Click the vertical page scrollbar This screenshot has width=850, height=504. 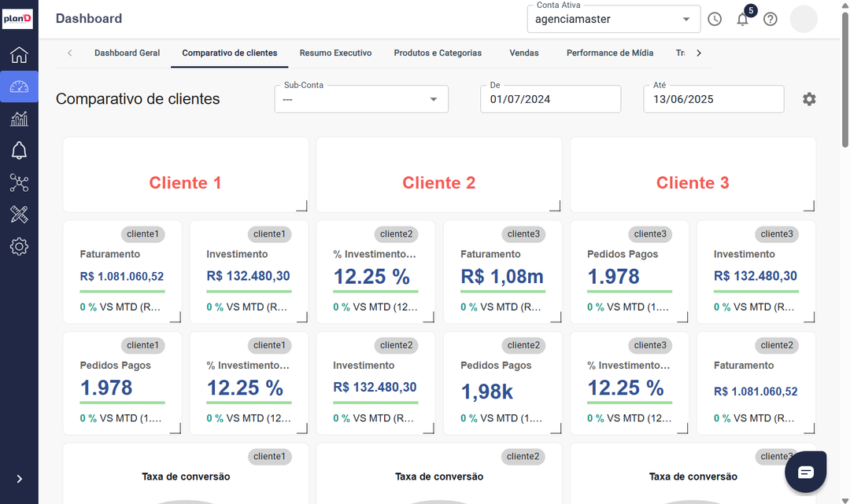[844, 79]
